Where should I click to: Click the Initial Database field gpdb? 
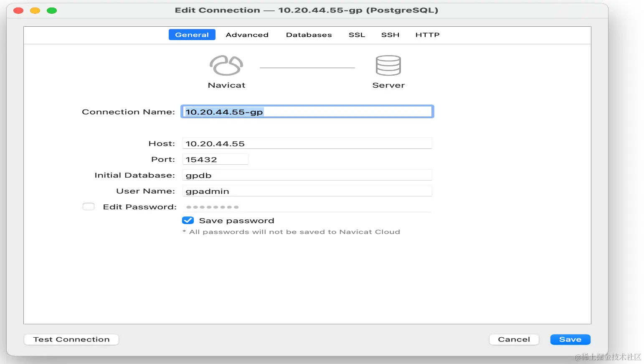click(x=307, y=175)
